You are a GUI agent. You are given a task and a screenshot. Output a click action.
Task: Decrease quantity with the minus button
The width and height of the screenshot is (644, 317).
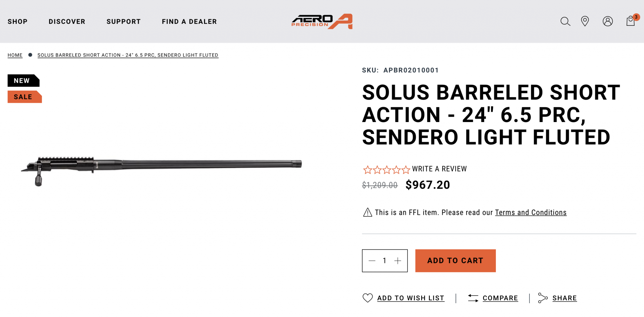[372, 261]
